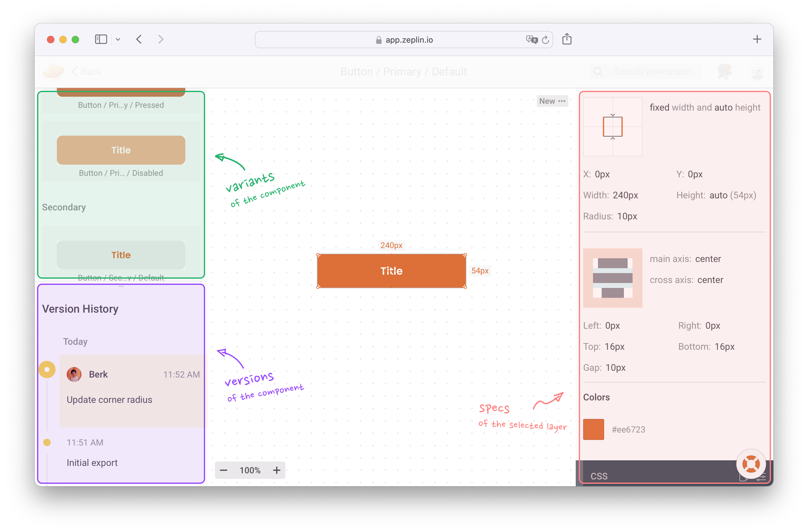This screenshot has height=532, width=808.
Task: Open the Berk Update corner radius version
Action: pos(133,391)
